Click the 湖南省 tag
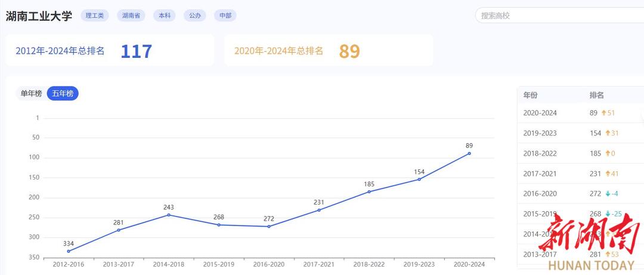This screenshot has height=275, width=644. point(131,16)
